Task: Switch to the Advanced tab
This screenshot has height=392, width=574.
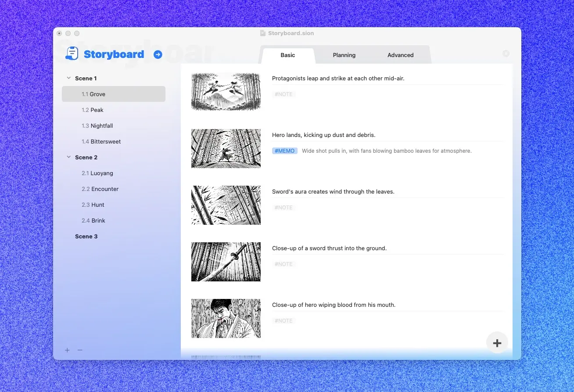Action: (x=400, y=55)
